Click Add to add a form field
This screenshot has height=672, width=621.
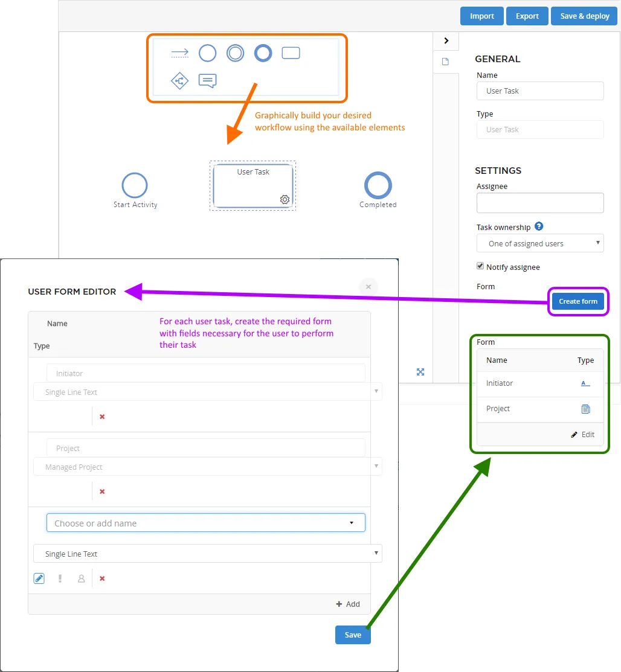(348, 604)
